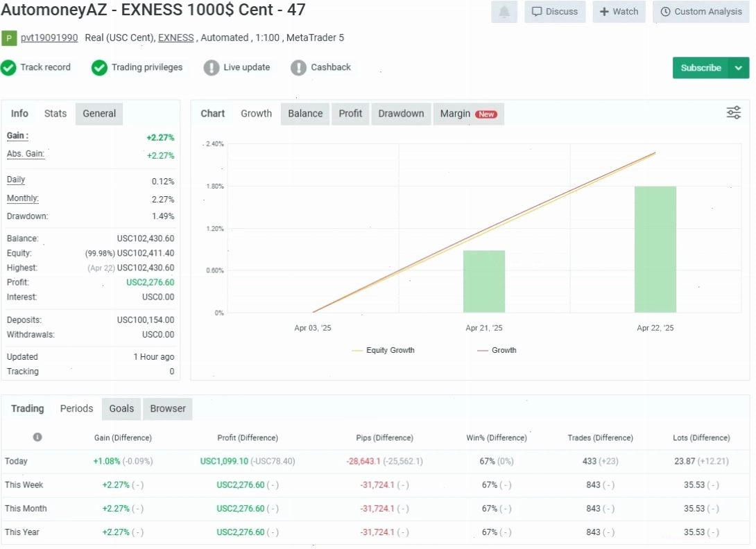Open the Margin chart tab
The image size is (756, 549).
469,114
